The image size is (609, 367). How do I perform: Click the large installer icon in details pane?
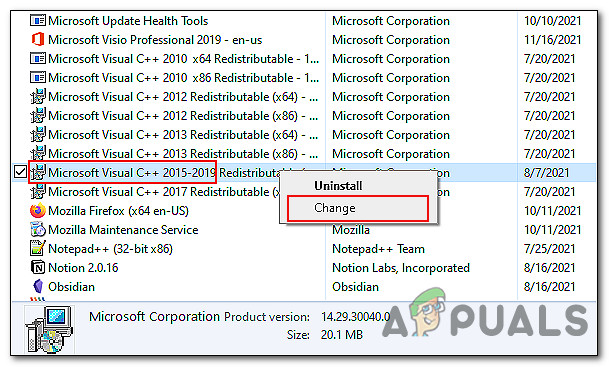click(49, 329)
